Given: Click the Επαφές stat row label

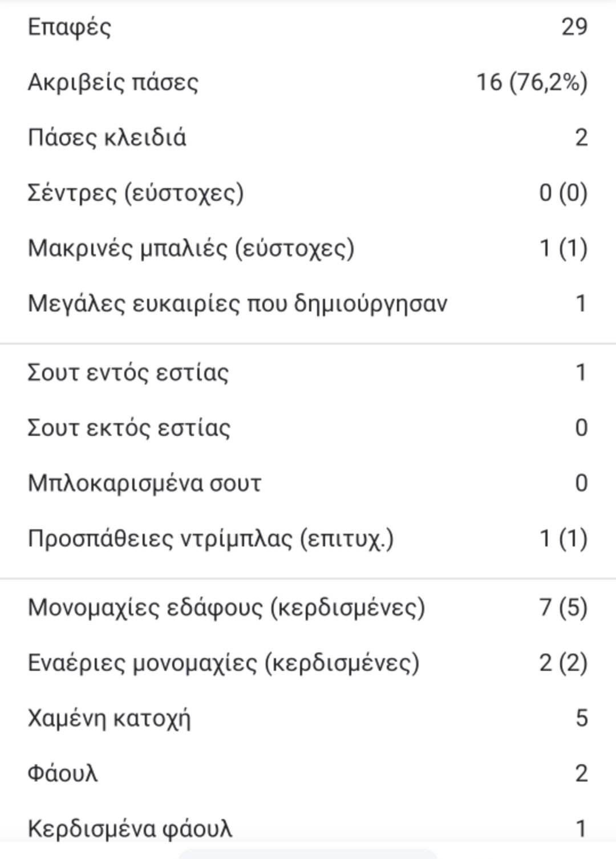Looking at the screenshot, I should pyautogui.click(x=69, y=27).
